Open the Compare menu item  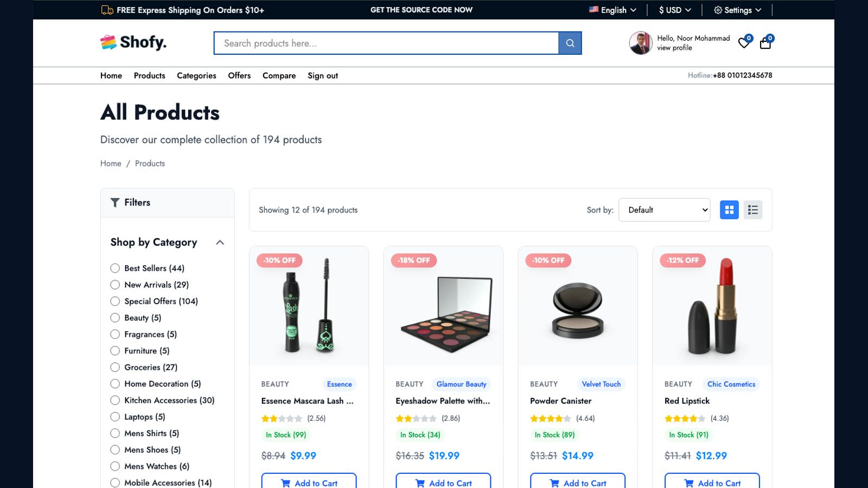(x=279, y=75)
